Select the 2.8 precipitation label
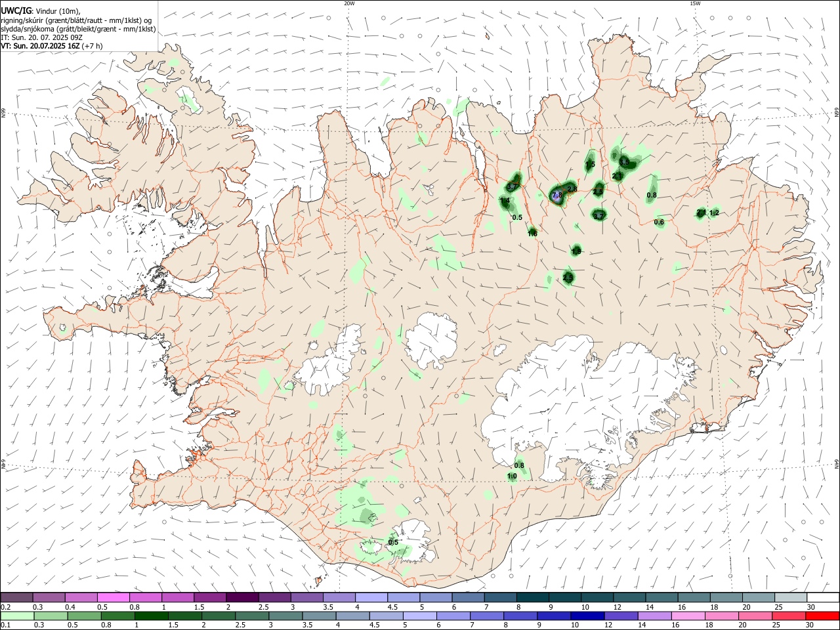Image resolution: width=840 pixels, height=630 pixels. pyautogui.click(x=572, y=189)
